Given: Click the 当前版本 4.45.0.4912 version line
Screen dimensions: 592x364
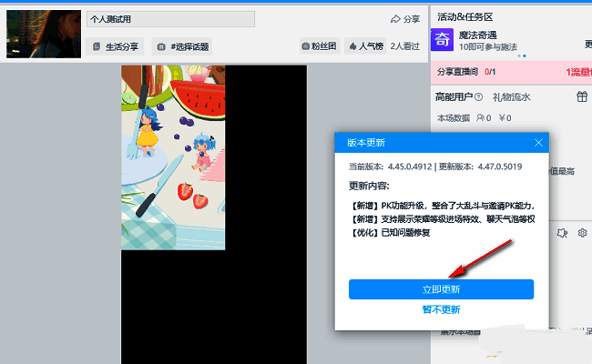Looking at the screenshot, I should coord(390,167).
